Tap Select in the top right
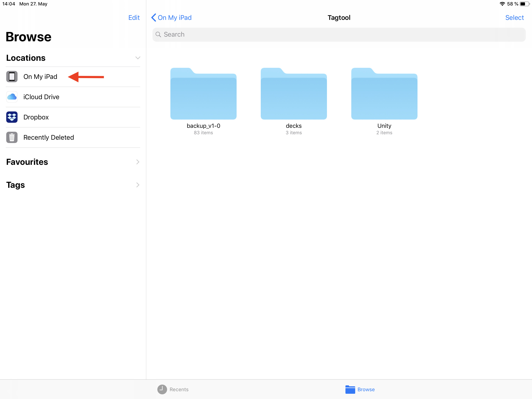 (x=514, y=18)
